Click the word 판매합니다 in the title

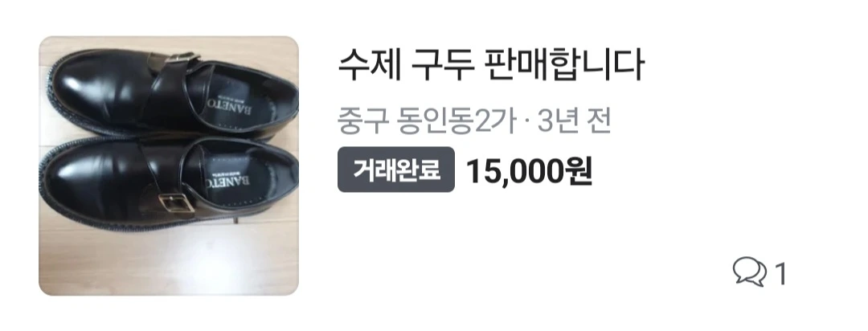(565, 64)
